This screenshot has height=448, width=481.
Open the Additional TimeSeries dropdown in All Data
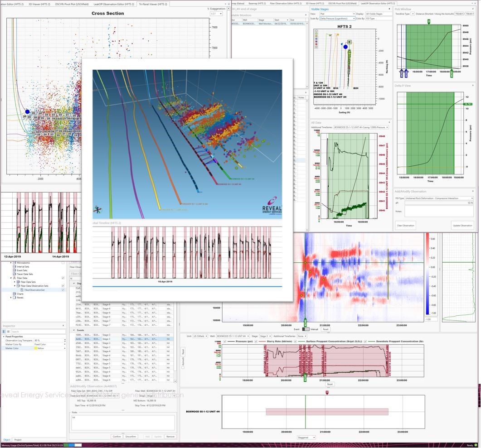(x=361, y=127)
